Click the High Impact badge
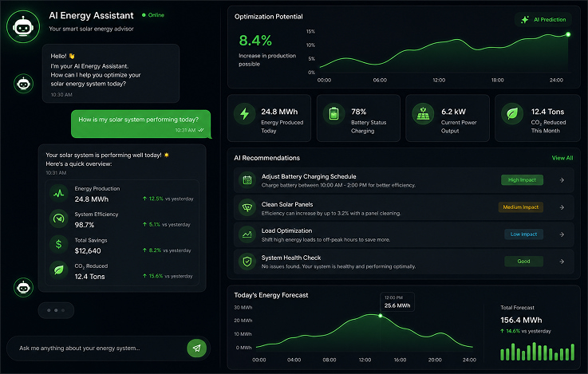588x374 pixels. click(522, 180)
